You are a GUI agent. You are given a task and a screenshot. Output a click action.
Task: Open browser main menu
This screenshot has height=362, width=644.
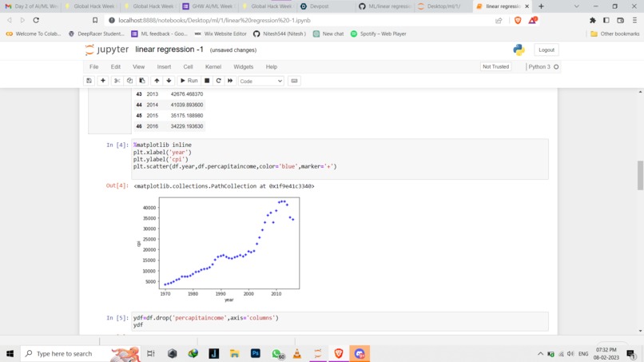(x=634, y=20)
